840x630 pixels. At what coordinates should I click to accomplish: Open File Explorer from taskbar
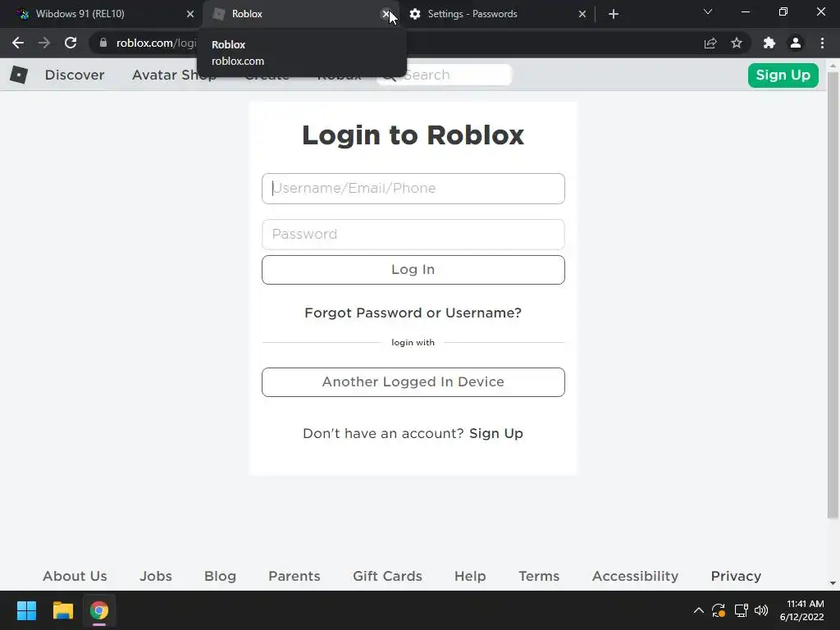tap(62, 610)
